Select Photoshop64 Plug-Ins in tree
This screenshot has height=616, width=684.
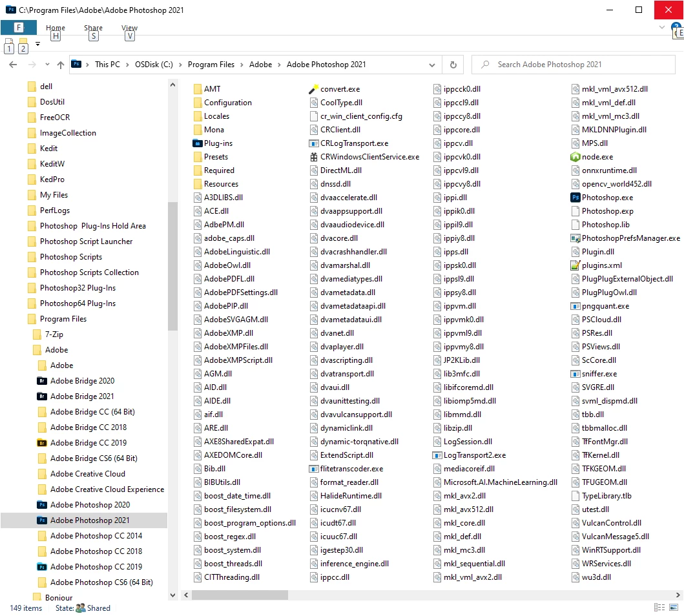coord(78,303)
